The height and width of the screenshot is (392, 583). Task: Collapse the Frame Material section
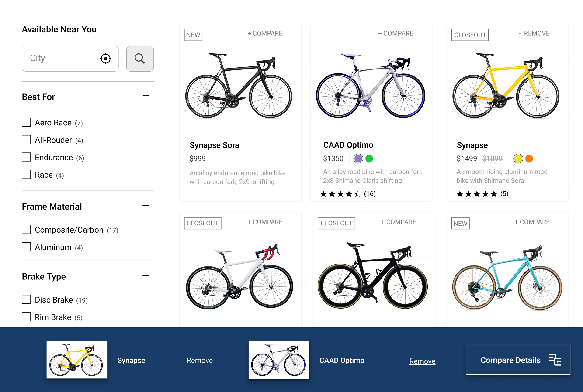tap(146, 206)
